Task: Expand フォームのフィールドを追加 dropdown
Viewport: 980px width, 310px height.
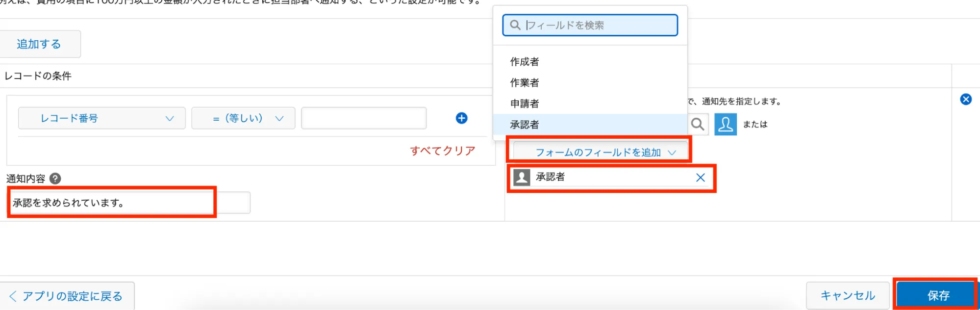Action: tap(599, 152)
